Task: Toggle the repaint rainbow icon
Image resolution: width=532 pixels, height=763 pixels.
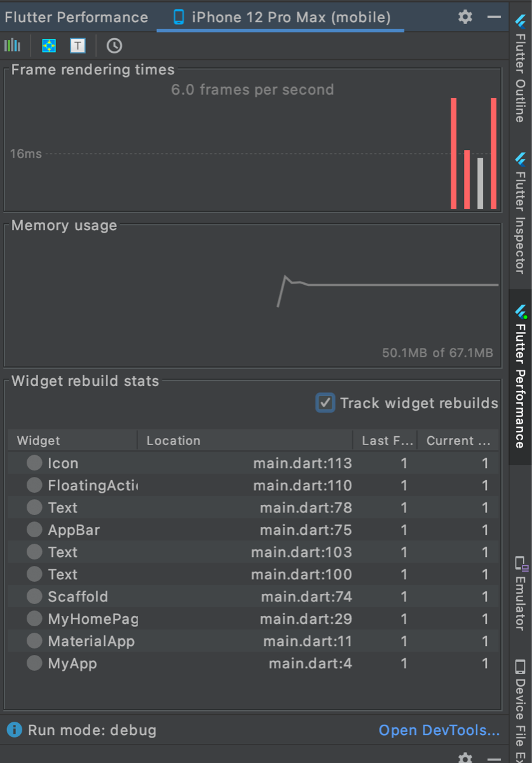Action: coord(49,45)
